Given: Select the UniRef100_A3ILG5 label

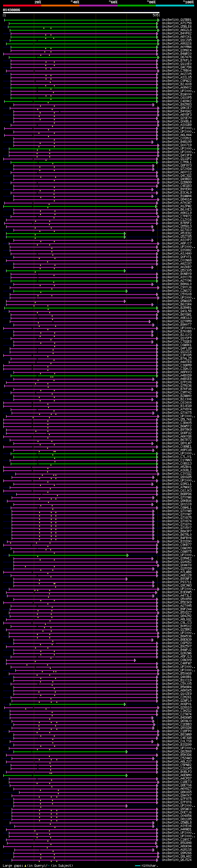Looking at the screenshot, I should [x=176, y=78].
